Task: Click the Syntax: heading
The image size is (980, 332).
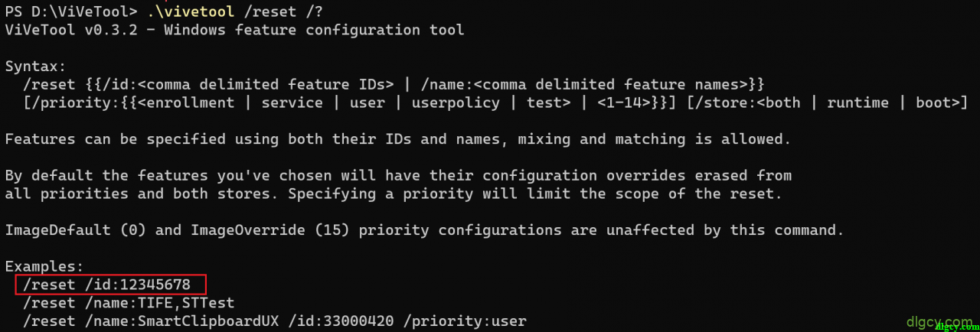Action: (35, 66)
